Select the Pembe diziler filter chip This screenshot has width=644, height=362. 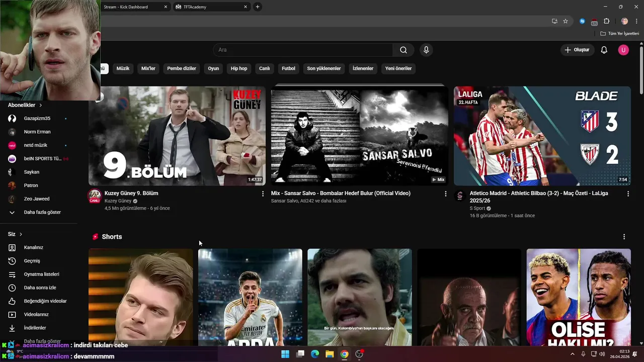182,68
